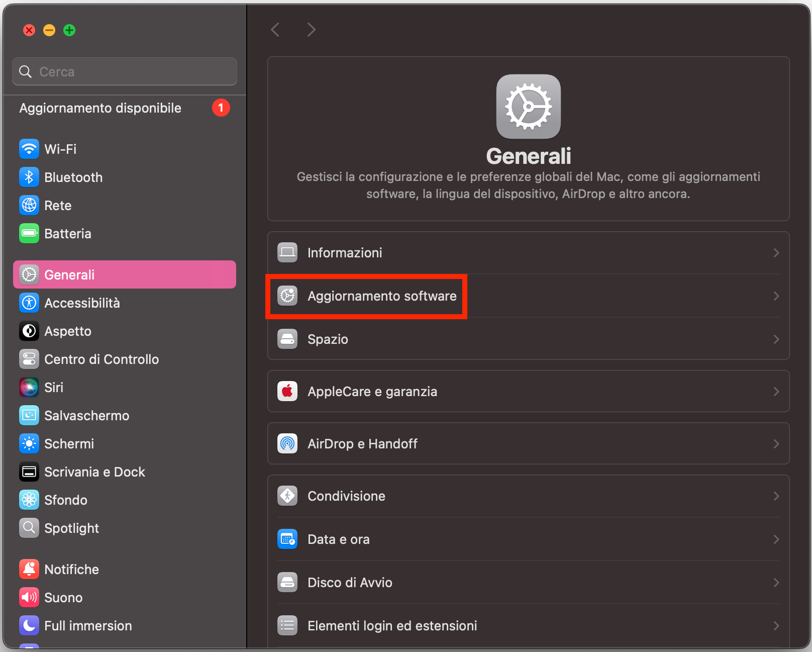Click the Salvaschermo icon
Screen dimensions: 812x652
(x=29, y=415)
